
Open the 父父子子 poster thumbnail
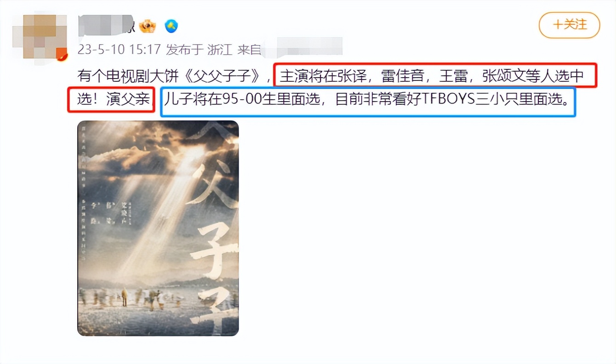coord(158,228)
